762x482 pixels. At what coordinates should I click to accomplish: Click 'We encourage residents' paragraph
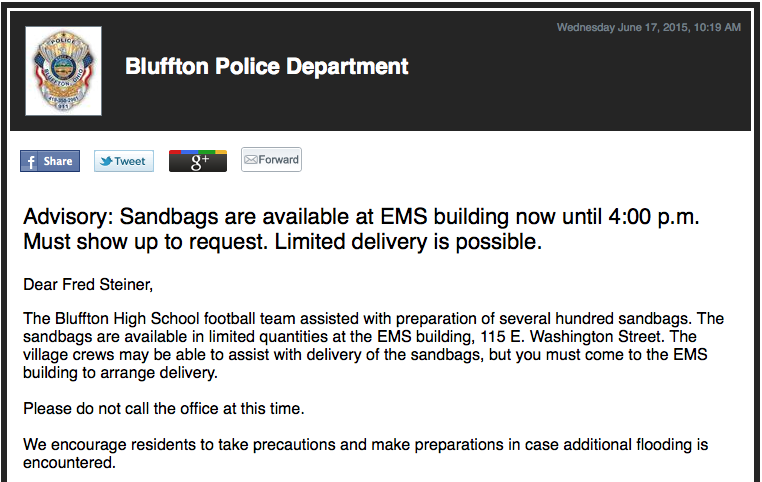pos(365,453)
